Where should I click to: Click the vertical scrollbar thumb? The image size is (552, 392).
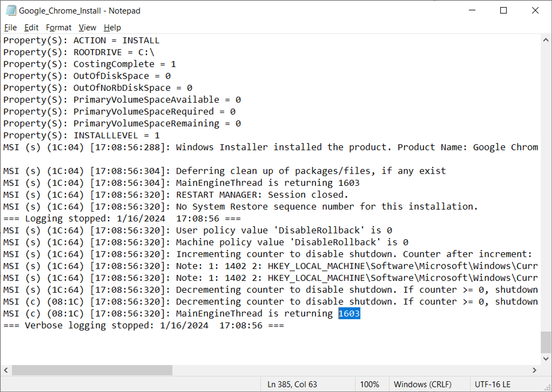[546, 342]
